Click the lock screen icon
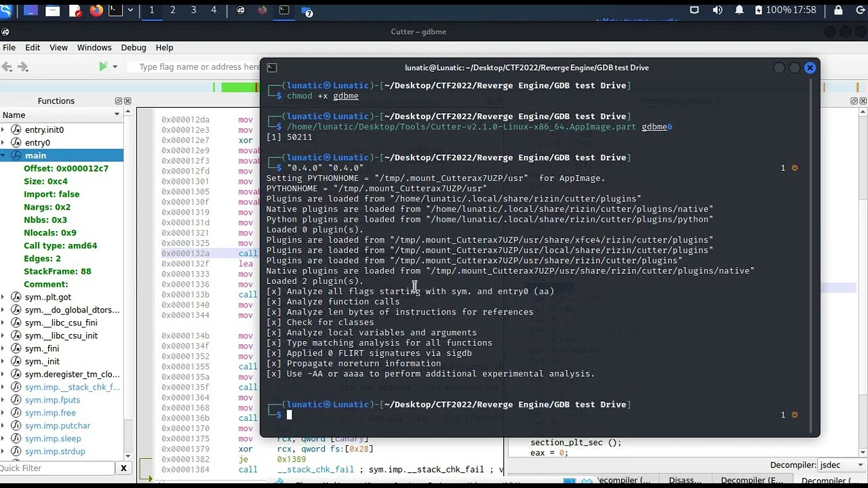This screenshot has height=488, width=868. coord(838,10)
